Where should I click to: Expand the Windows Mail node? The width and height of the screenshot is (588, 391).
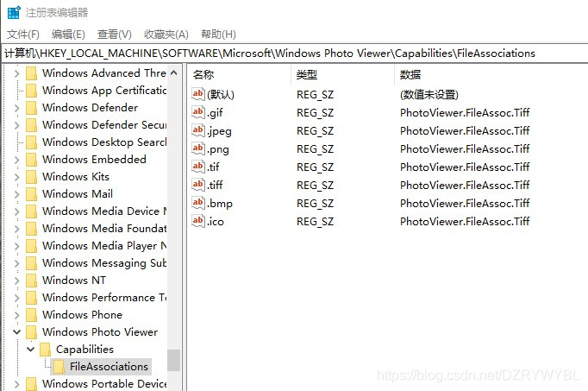(x=16, y=194)
